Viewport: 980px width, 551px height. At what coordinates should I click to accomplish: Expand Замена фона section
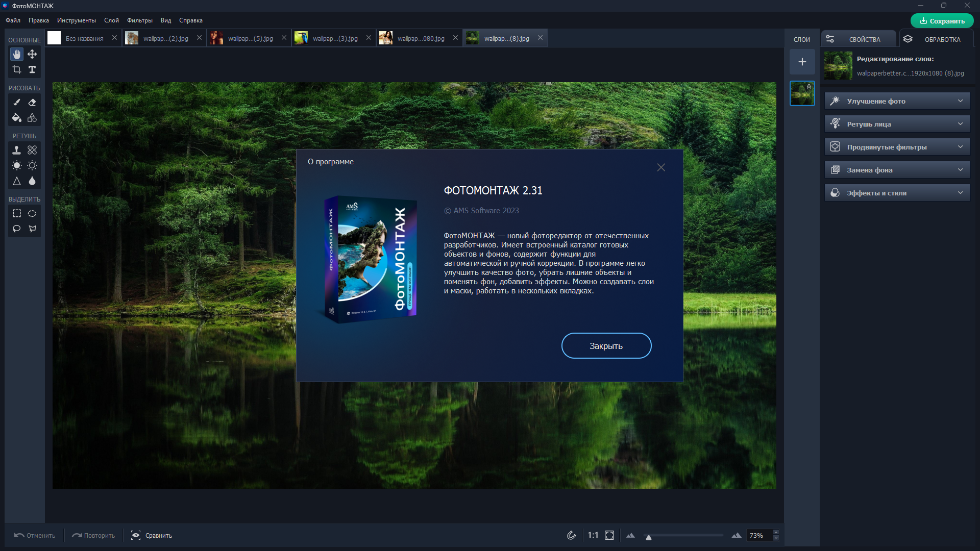897,170
